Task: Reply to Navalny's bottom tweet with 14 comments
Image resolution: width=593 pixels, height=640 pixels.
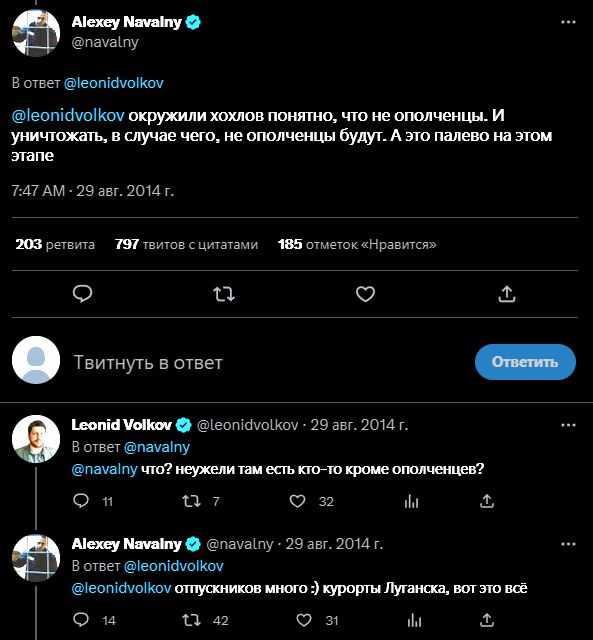Action: click(x=81, y=620)
